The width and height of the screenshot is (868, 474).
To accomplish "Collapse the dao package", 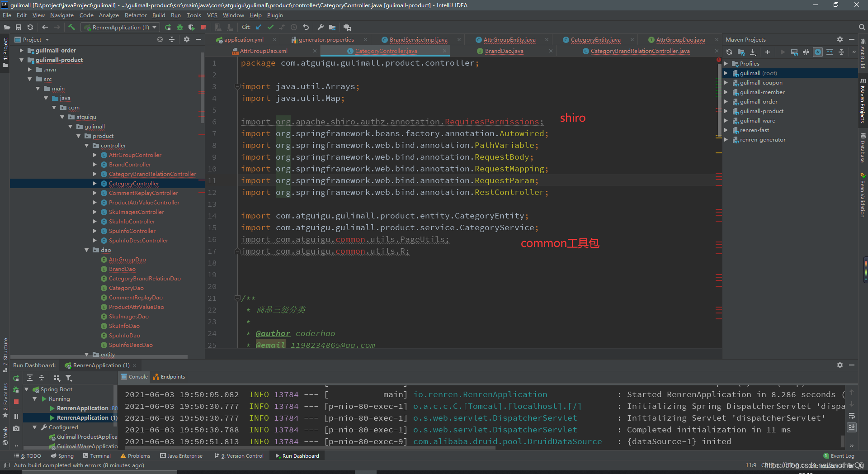I will click(87, 250).
